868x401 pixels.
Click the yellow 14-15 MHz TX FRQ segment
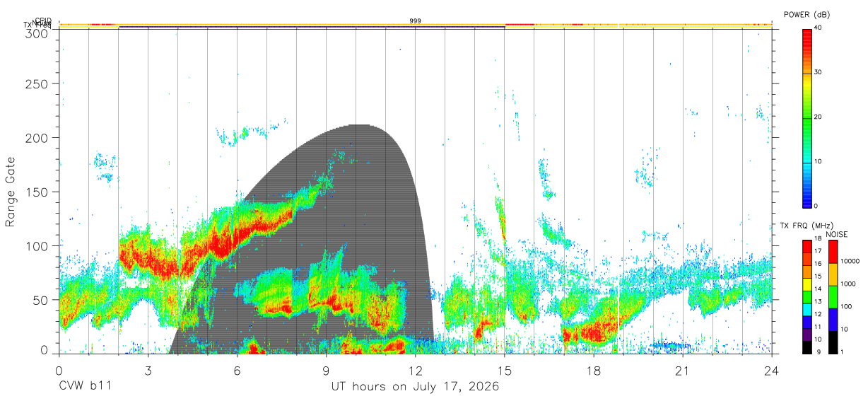[807, 284]
